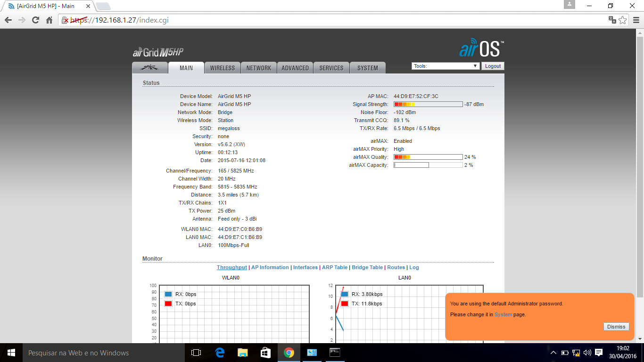
Task: Dismiss the default password warning
Action: 616,327
